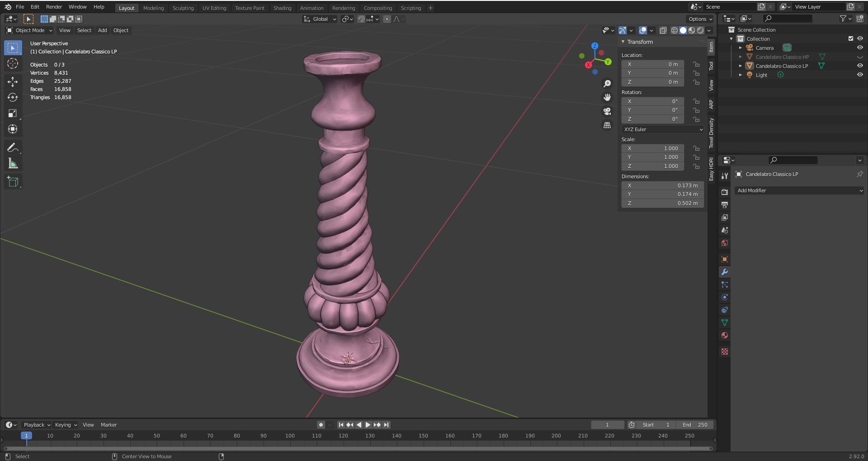
Task: Select the Add Cube tool
Action: [13, 182]
